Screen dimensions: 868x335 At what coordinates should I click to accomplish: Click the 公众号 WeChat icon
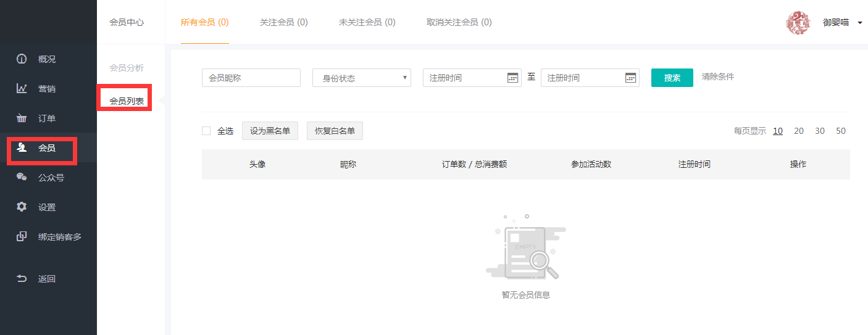(x=22, y=178)
